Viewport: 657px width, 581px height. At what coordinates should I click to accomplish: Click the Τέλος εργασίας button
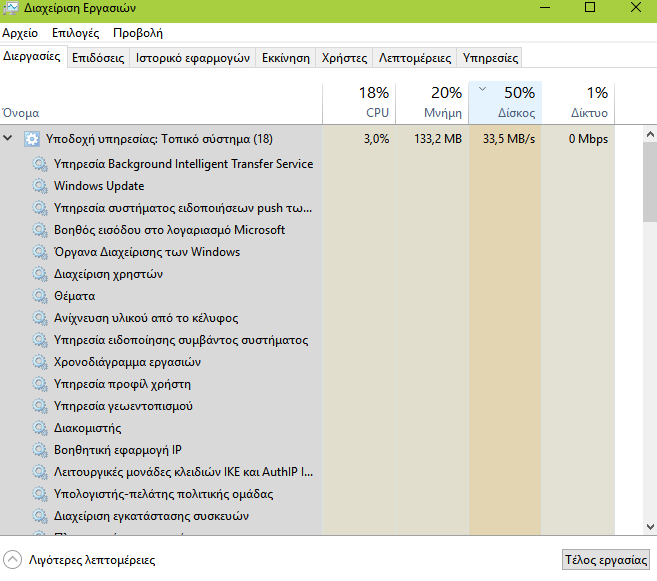coord(606,560)
